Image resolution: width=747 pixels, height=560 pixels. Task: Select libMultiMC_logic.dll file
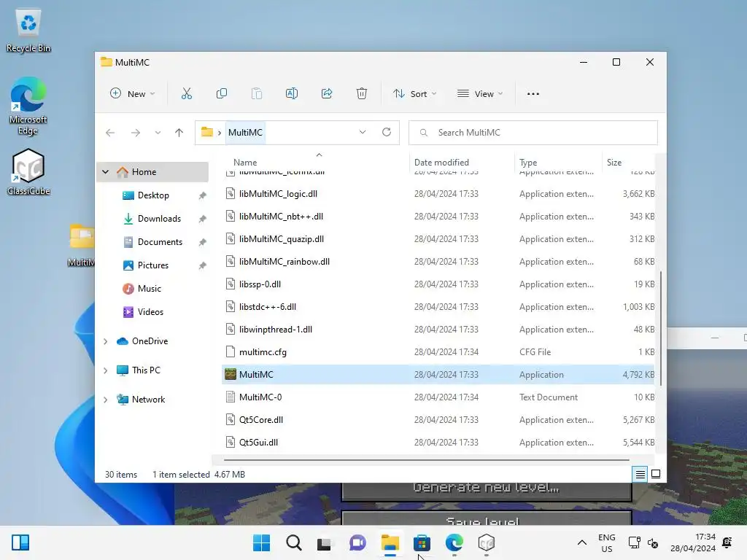(438, 194)
